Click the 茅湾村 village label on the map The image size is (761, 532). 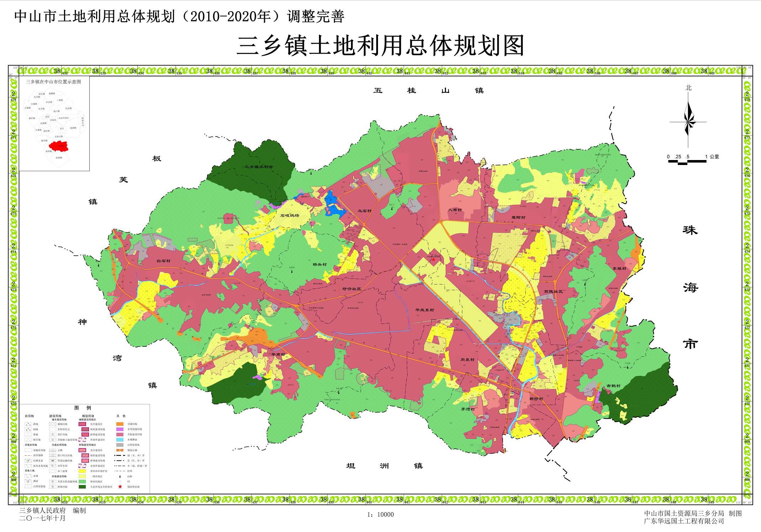468,409
